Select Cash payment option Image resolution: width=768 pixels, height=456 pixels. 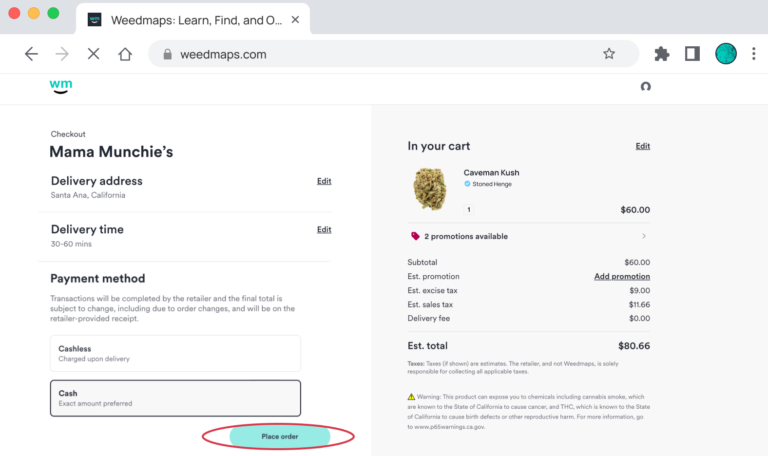pos(175,398)
